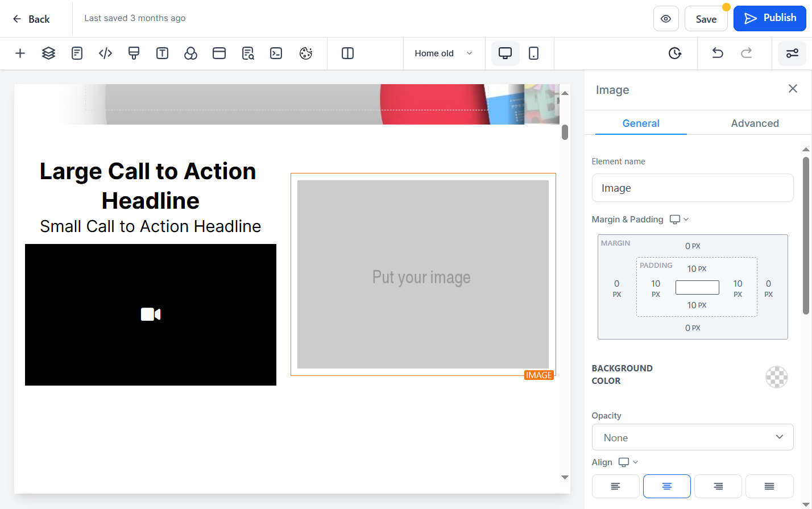Click the Small Call to Action Headline
Screen dimensions: 812x509
[x=150, y=226]
